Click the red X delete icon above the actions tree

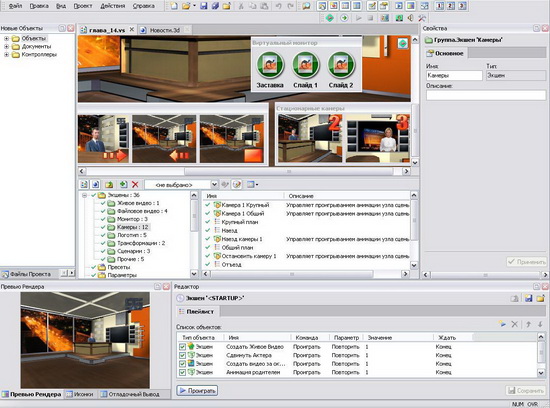135,185
